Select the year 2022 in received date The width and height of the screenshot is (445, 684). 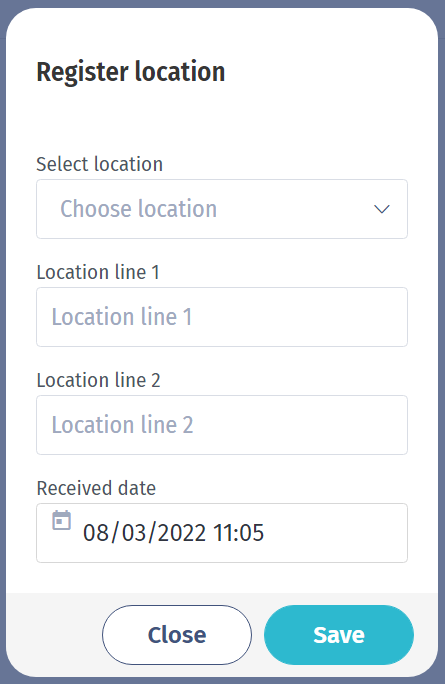(x=181, y=533)
